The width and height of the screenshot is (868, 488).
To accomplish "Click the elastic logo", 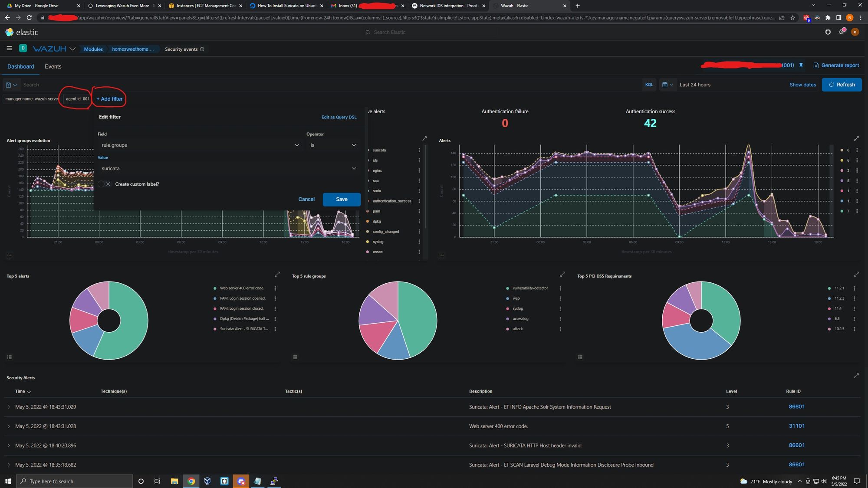I will 22,32.
